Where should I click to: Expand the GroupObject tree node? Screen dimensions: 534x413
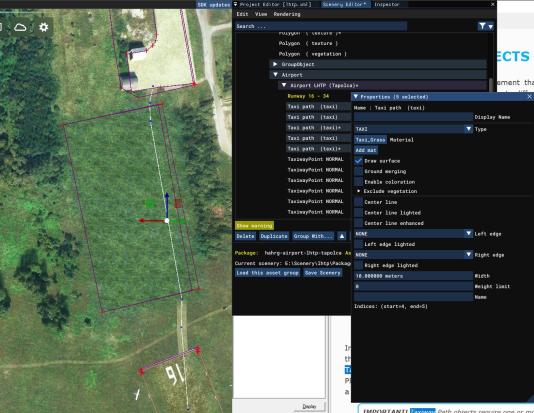[275, 64]
